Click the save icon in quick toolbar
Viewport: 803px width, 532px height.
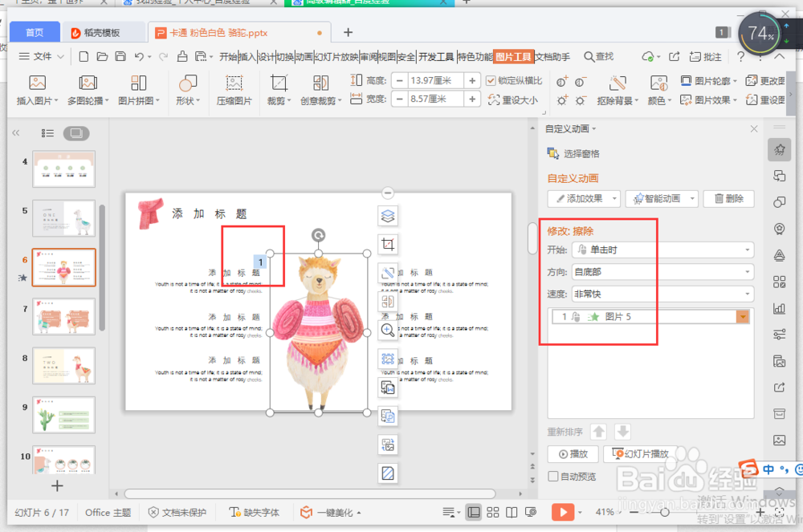tap(120, 56)
